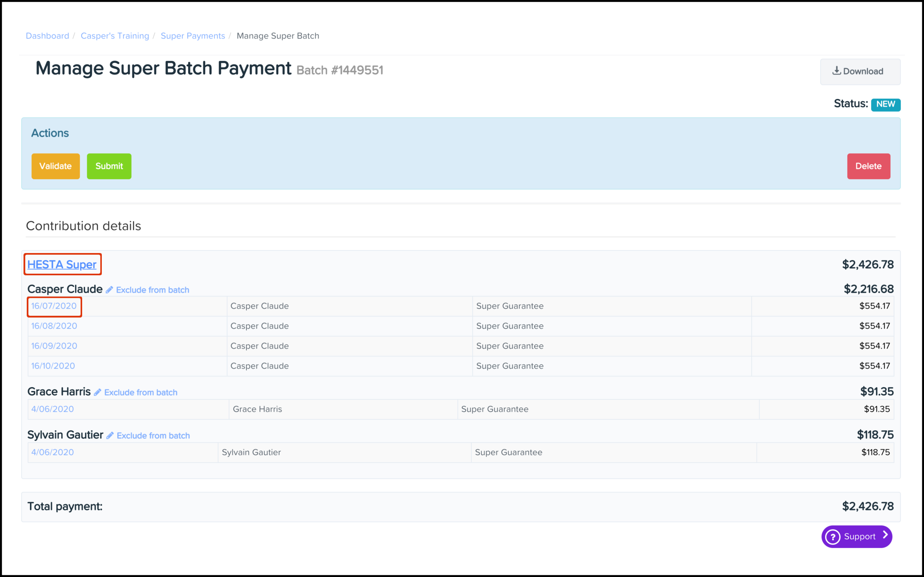Image resolution: width=924 pixels, height=577 pixels.
Task: Go to Dashboard breadcrumb
Action: 47,36
